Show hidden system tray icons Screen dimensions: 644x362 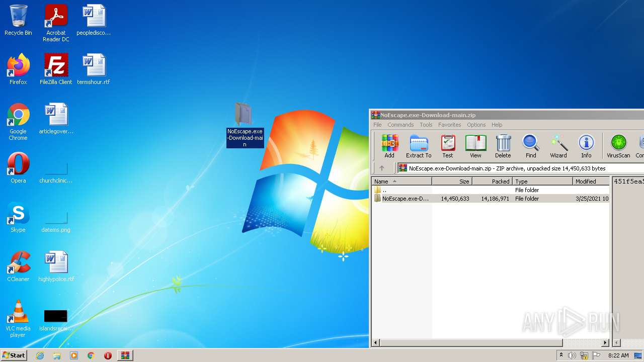tap(561, 355)
